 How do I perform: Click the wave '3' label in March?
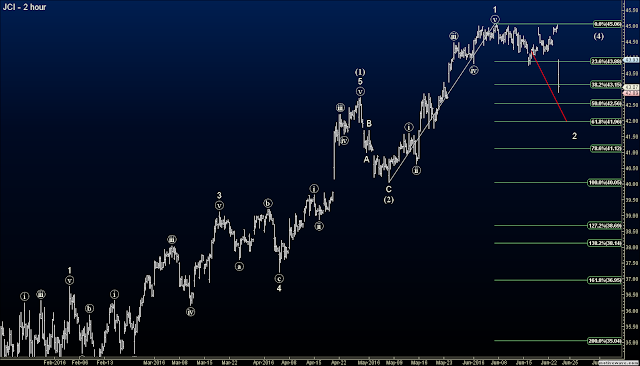(219, 195)
